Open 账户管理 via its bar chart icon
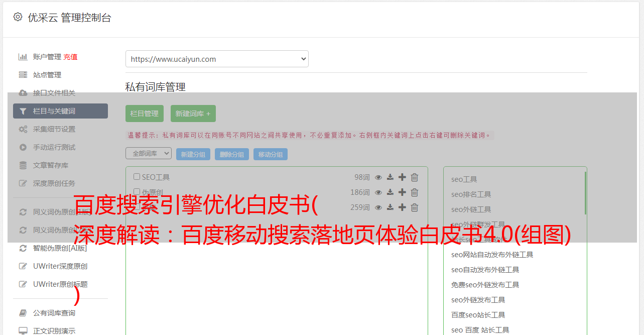The width and height of the screenshot is (644, 335). pos(23,57)
